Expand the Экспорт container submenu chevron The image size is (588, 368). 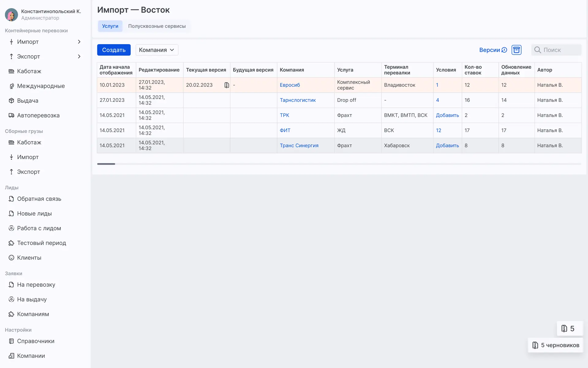[x=79, y=56]
